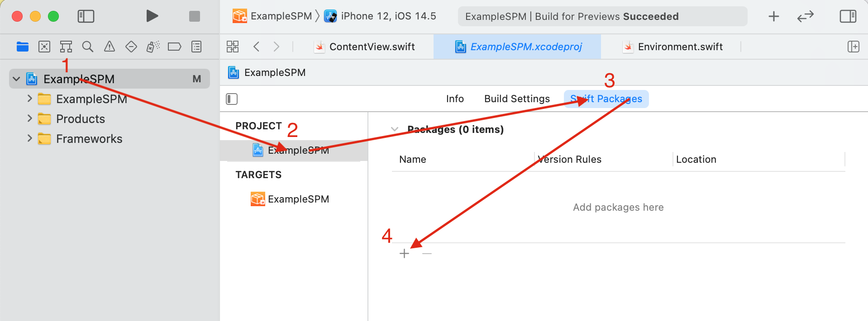Image resolution: width=868 pixels, height=321 pixels.
Task: Open the Debug navigator spray icon
Action: [x=153, y=47]
